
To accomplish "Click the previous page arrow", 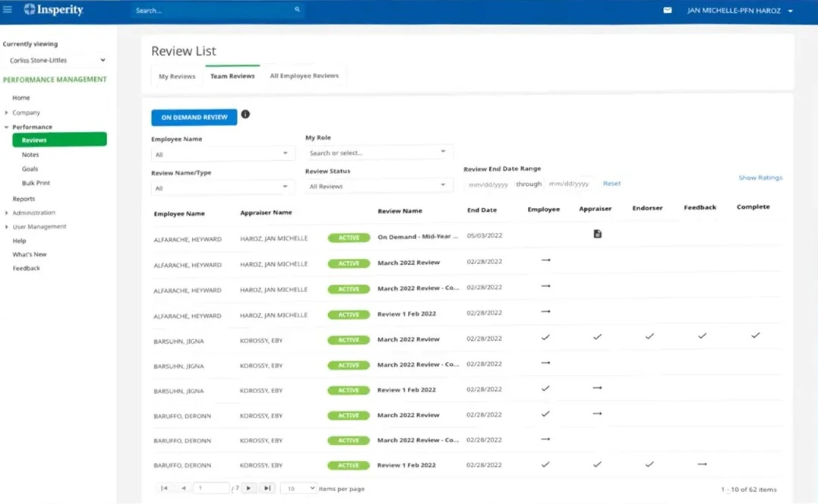I will click(183, 488).
